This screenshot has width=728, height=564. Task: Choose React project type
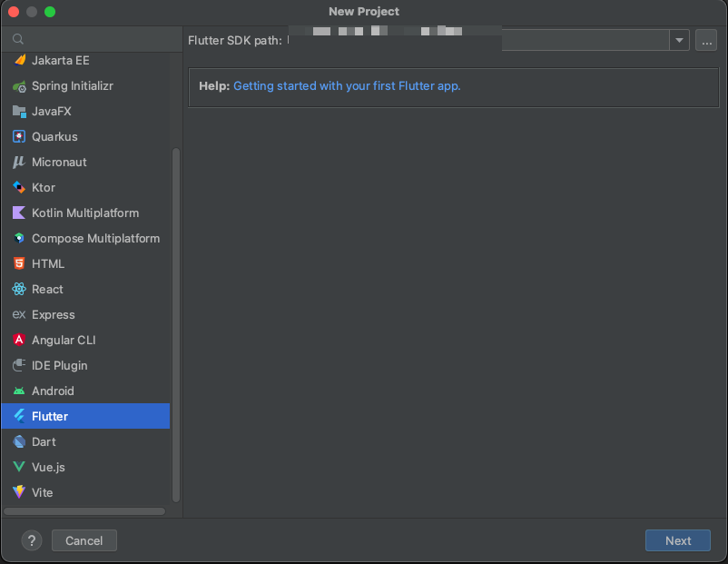click(x=86, y=289)
